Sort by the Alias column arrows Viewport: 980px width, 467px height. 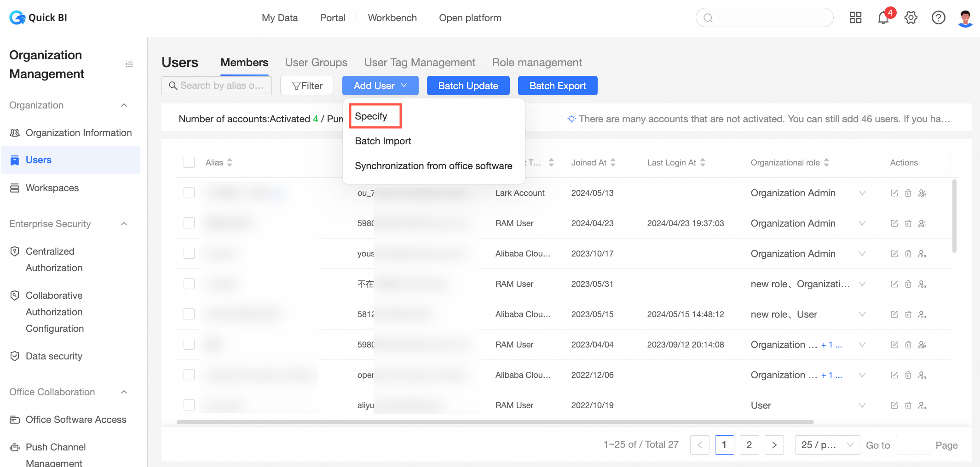pos(230,163)
